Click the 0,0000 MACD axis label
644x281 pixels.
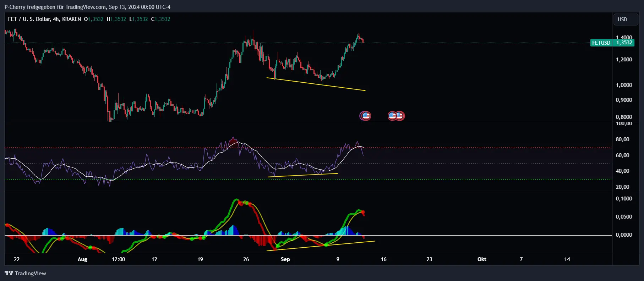tap(624, 235)
